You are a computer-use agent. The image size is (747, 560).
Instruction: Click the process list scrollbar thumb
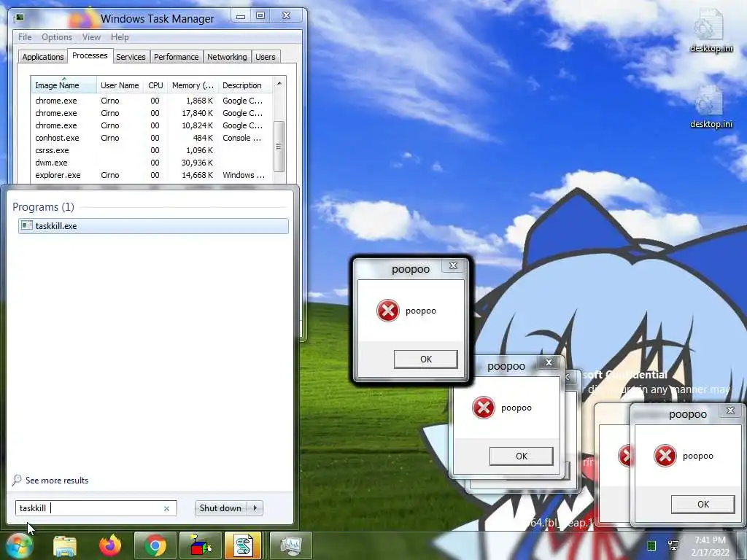click(279, 146)
